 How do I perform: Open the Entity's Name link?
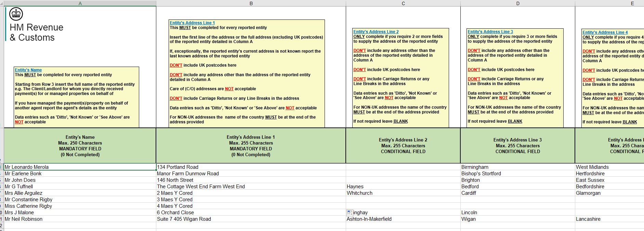pyautogui.click(x=28, y=70)
